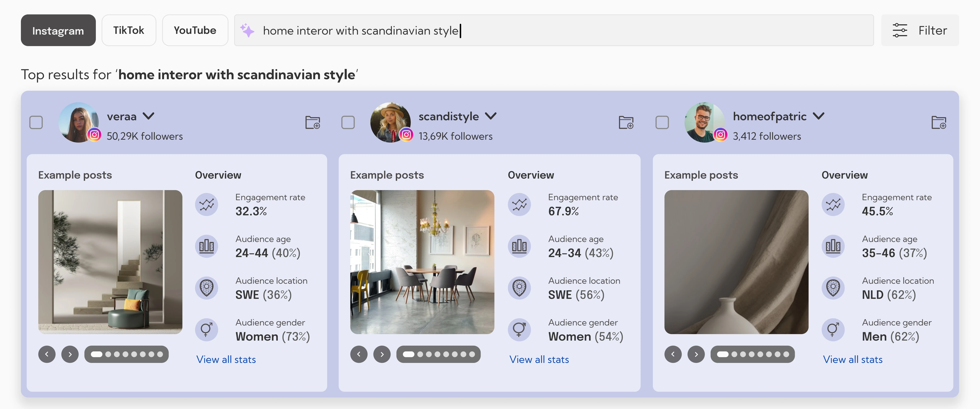This screenshot has height=409, width=980.
Task: Click engagement rate value 67.9%
Action: (563, 211)
